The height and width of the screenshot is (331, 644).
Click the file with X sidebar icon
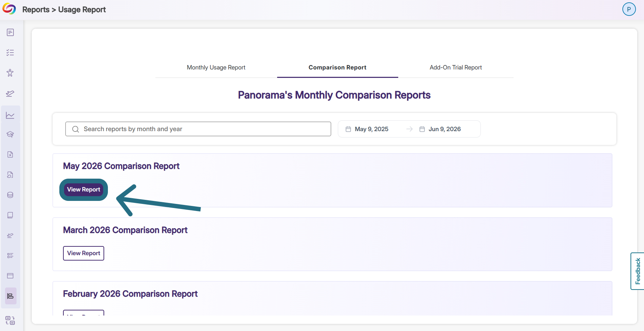[x=10, y=154]
